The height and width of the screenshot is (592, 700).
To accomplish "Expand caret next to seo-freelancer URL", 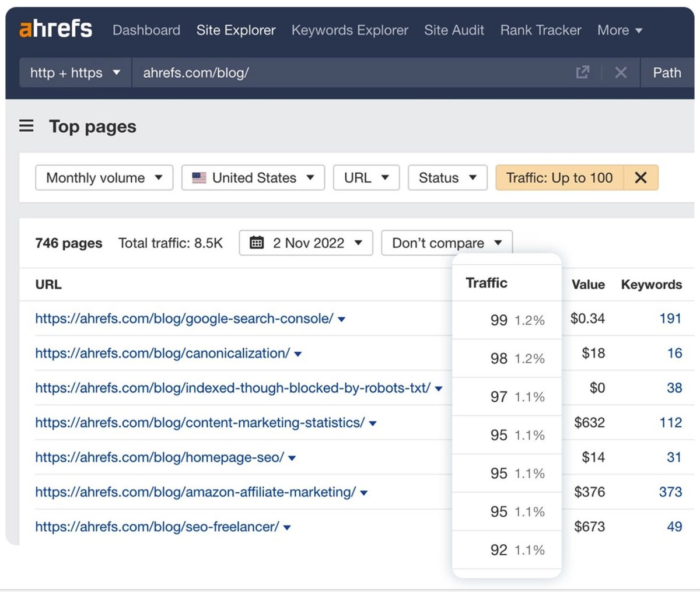I will [x=287, y=528].
